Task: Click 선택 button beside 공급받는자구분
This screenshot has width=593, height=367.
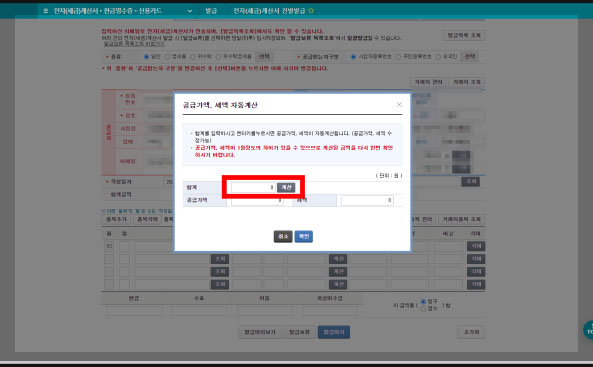Action: [x=470, y=57]
